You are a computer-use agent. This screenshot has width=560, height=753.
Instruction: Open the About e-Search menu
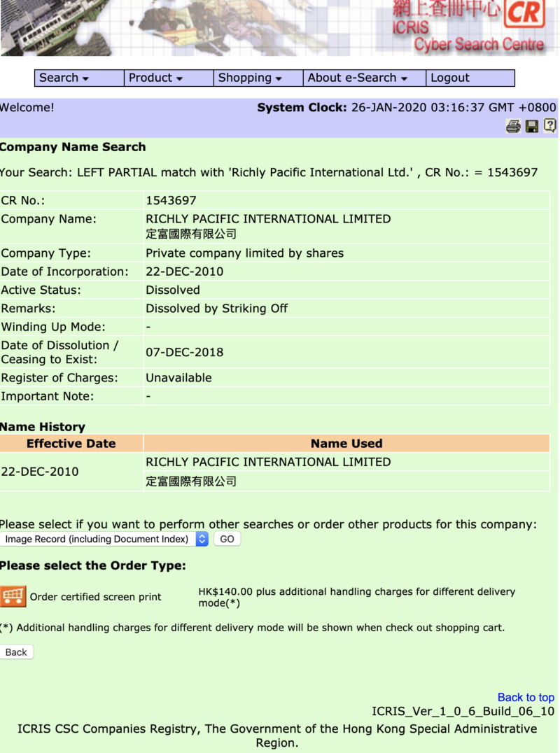(365, 78)
